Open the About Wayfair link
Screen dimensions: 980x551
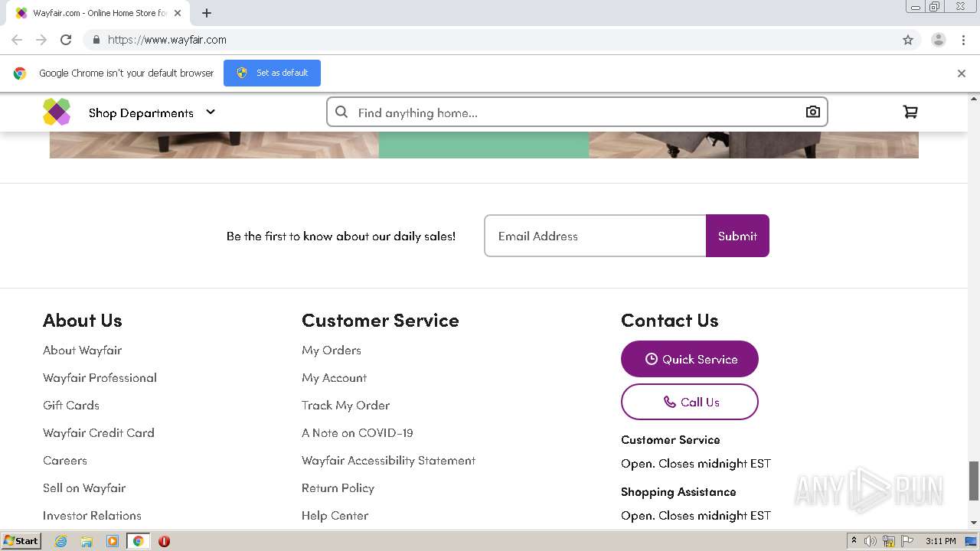[83, 350]
